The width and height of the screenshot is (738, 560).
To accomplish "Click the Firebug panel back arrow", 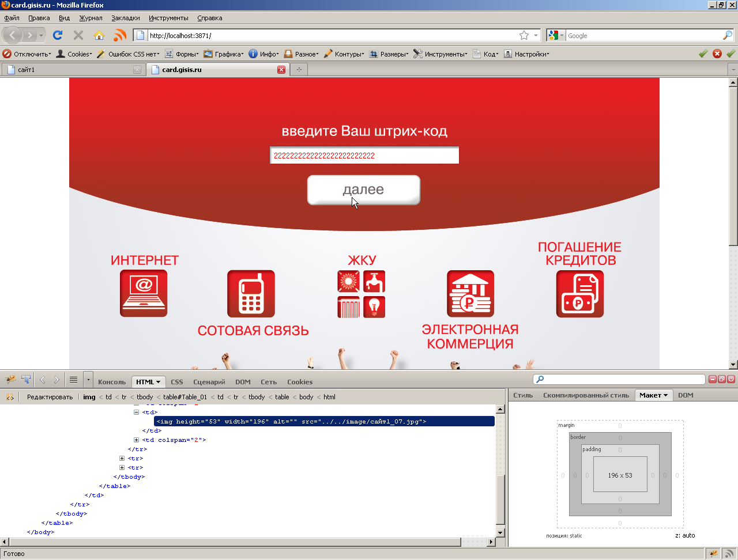I will (x=42, y=380).
